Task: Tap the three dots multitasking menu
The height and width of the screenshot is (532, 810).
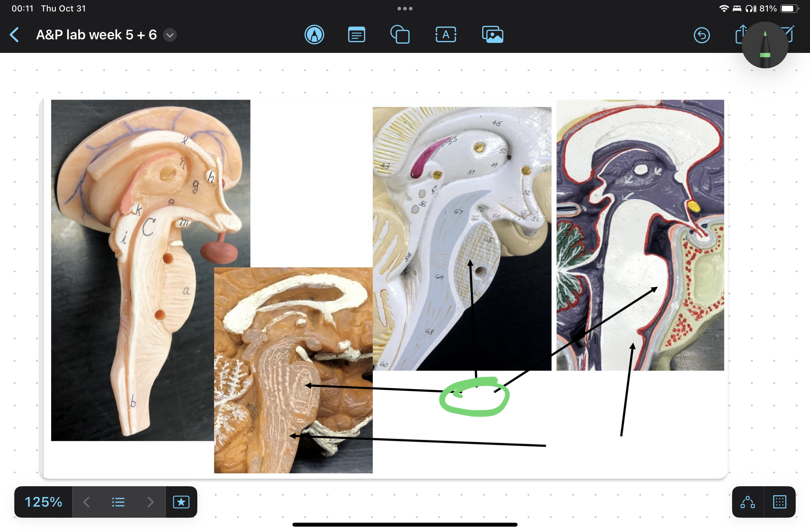Action: [405, 9]
